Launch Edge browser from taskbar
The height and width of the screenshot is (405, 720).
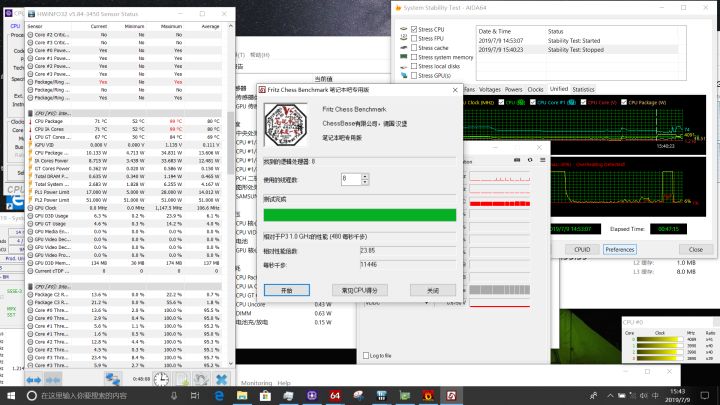pyautogui.click(x=219, y=395)
